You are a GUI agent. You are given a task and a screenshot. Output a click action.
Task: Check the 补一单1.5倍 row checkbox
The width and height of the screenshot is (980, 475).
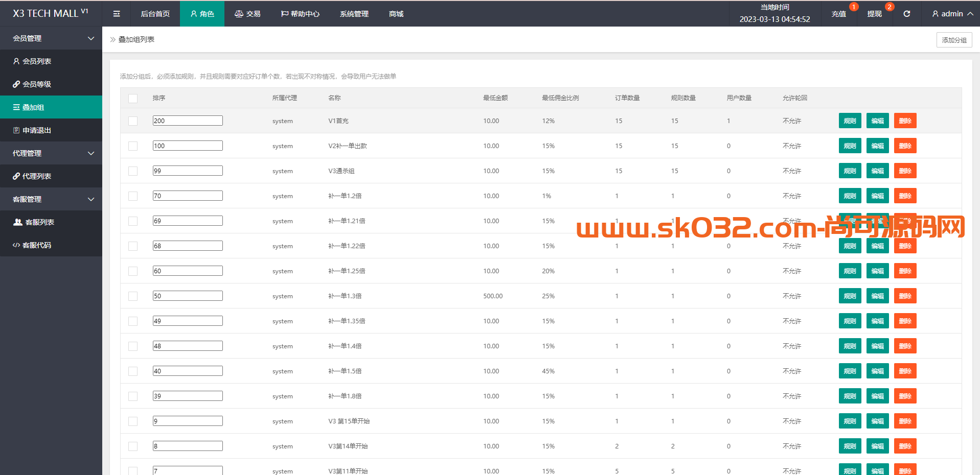click(x=133, y=371)
